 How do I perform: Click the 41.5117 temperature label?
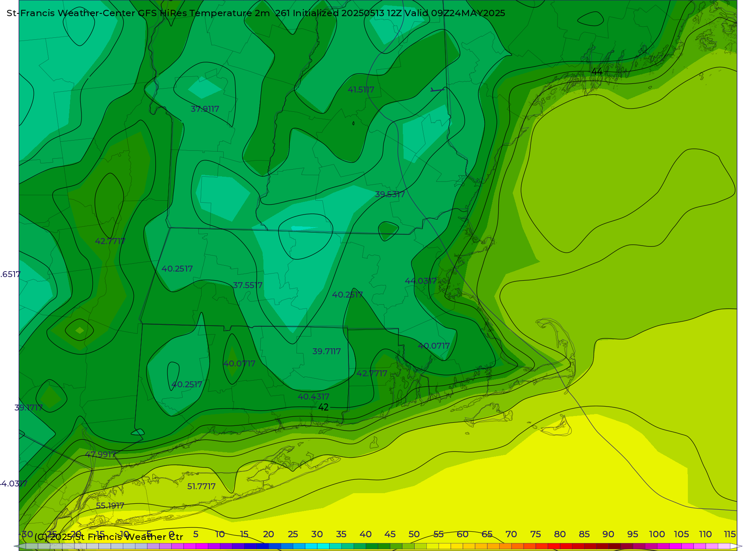(361, 90)
